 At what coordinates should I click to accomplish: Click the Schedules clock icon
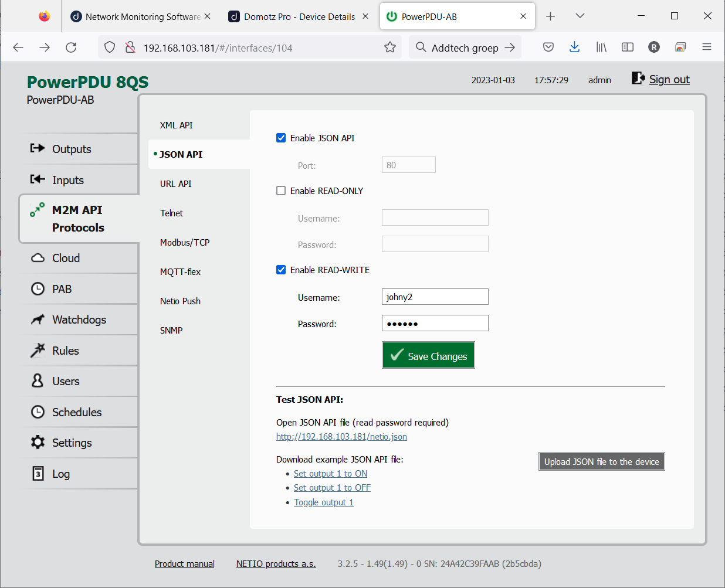coord(38,412)
